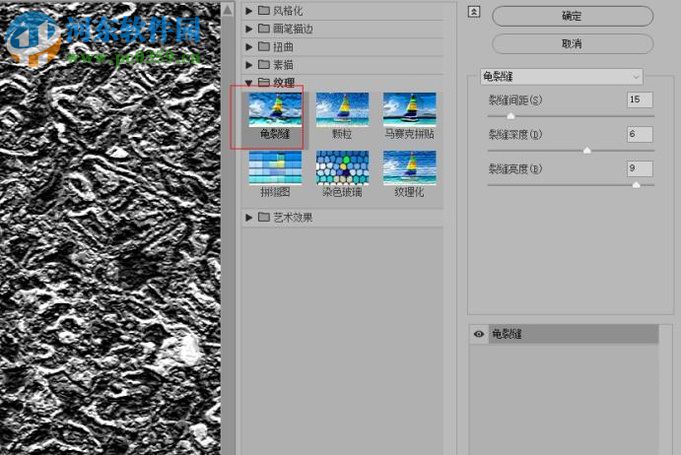The height and width of the screenshot is (455, 681).
Task: Click the 扭曲 folder icon
Action: point(264,46)
